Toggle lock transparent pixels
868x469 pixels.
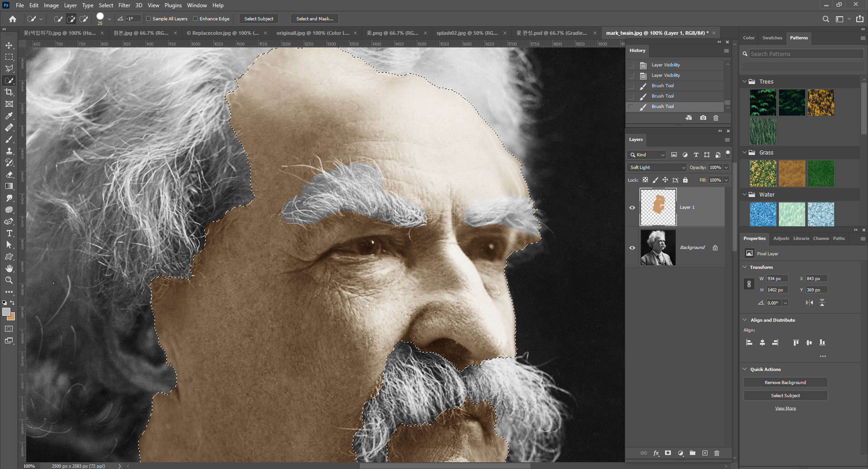pos(645,180)
